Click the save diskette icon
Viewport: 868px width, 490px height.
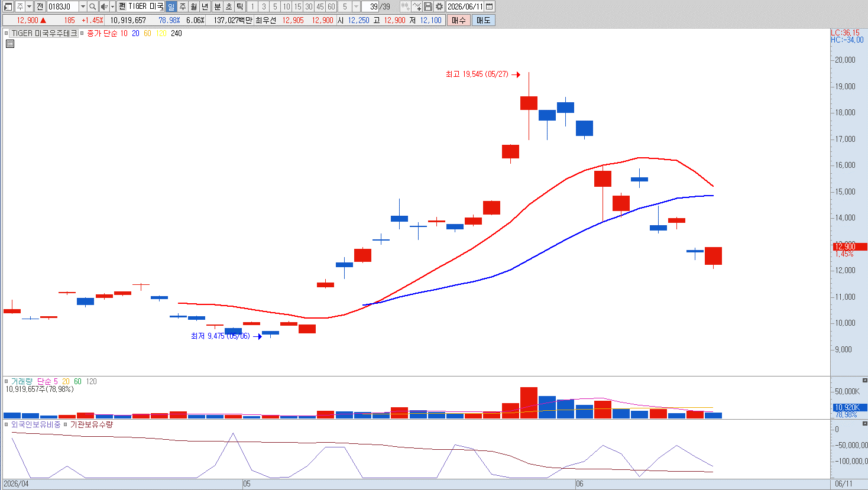pos(428,7)
